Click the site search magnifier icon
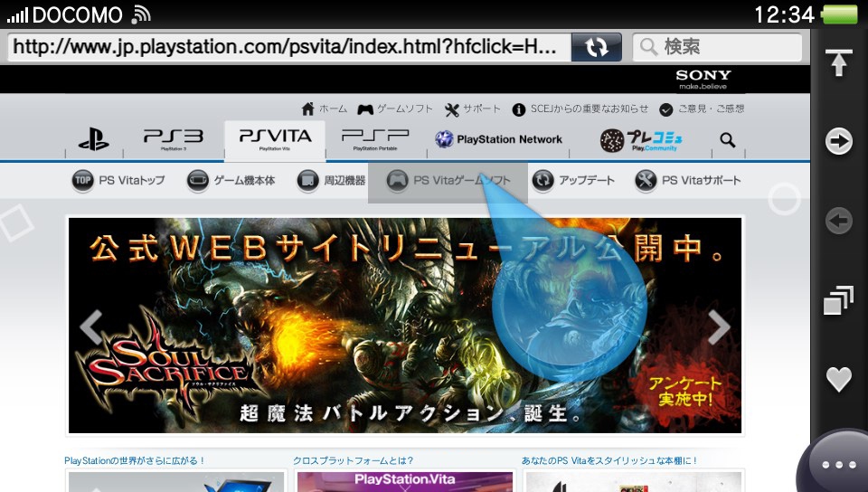 (x=728, y=140)
